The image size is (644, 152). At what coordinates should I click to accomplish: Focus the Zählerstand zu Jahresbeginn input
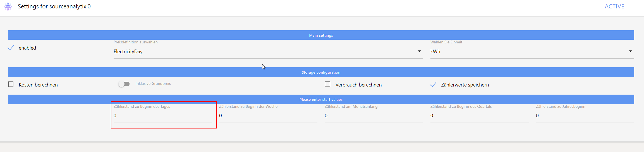point(585,116)
